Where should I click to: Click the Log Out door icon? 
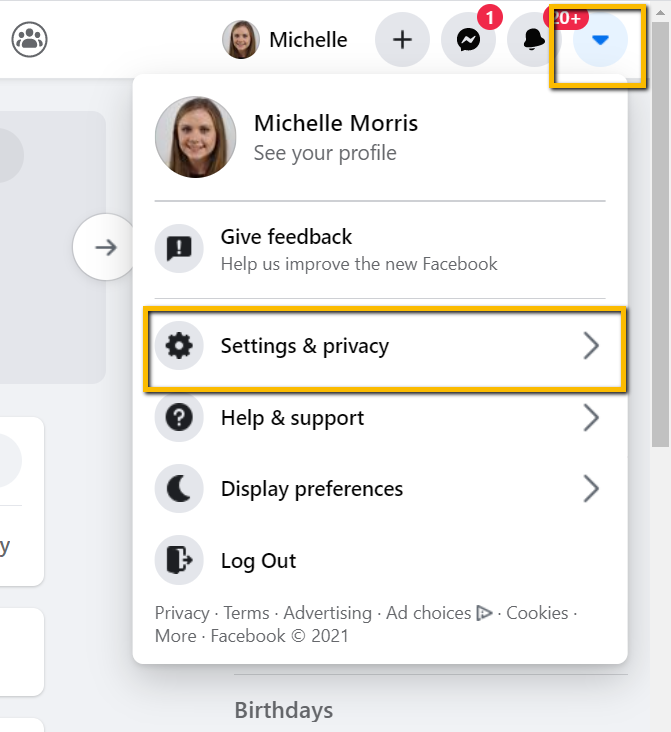179,560
